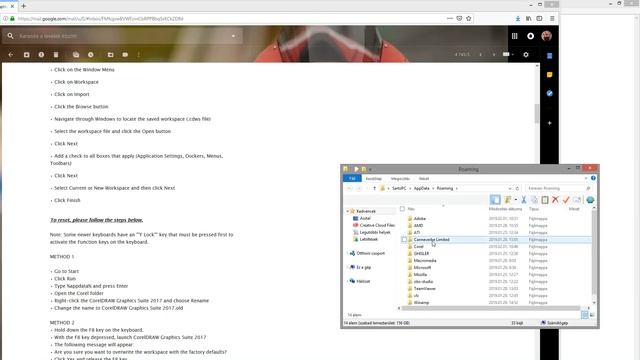Screen dimensions: 640x360
Task: Open the Fájl tab in Explorer
Action: 352,178
